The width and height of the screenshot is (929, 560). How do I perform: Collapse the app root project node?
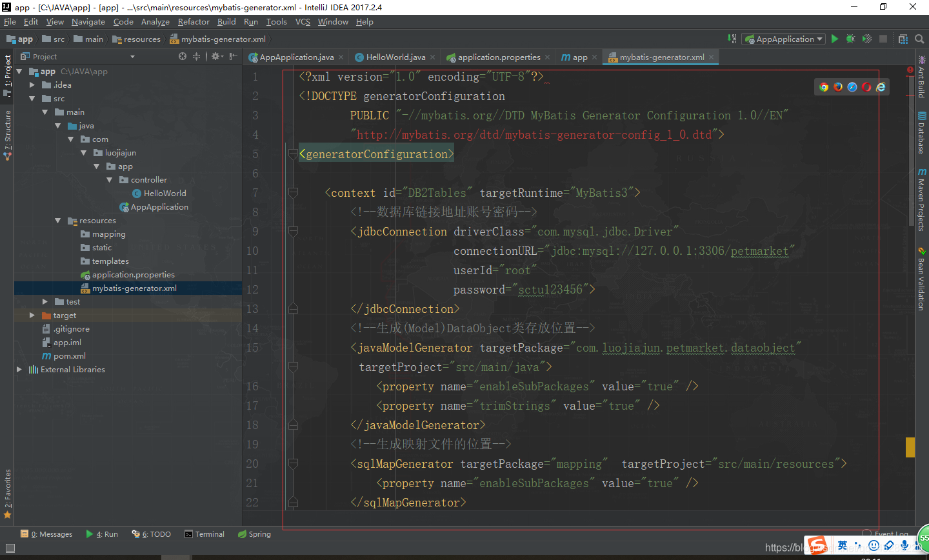19,72
